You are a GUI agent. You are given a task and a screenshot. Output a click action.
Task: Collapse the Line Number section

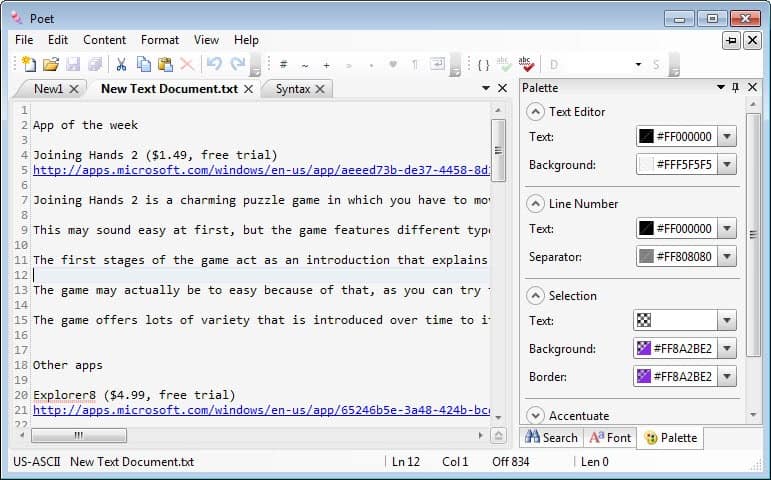coord(535,204)
